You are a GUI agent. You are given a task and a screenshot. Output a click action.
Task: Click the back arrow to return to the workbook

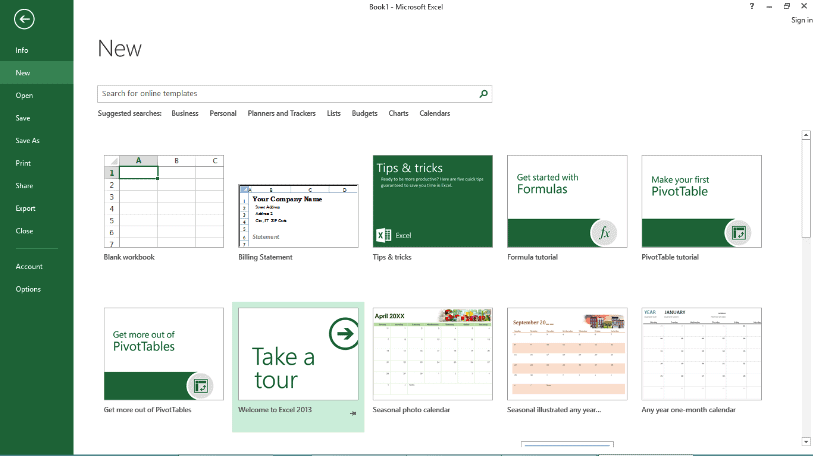click(x=24, y=20)
